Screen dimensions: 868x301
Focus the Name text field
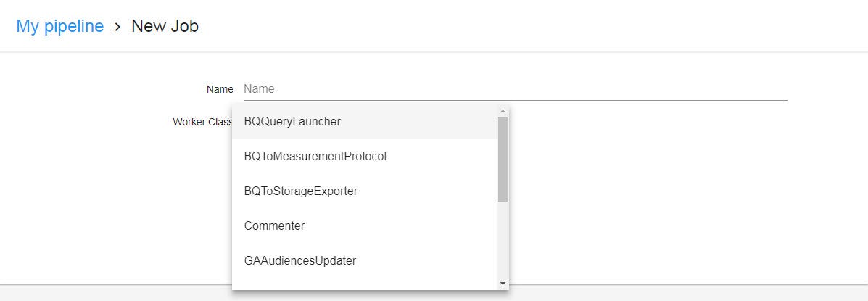[x=516, y=89]
